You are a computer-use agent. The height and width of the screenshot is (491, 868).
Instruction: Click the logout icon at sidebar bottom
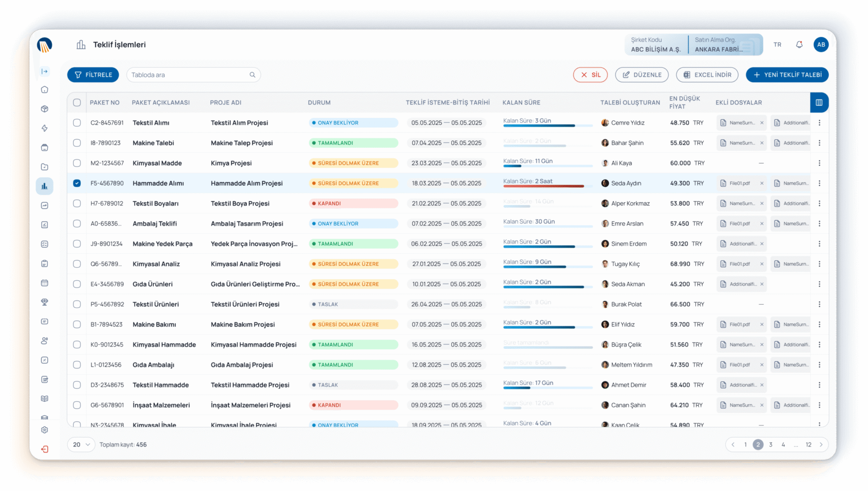(44, 449)
